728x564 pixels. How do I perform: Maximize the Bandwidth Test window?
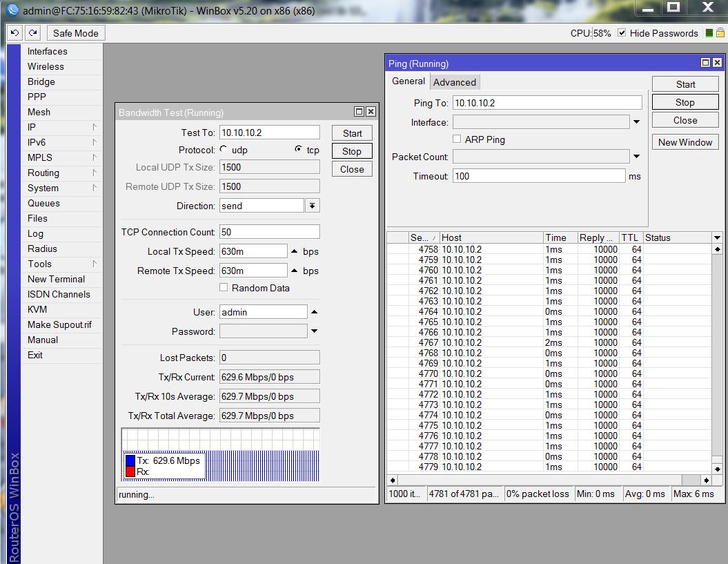tap(359, 112)
